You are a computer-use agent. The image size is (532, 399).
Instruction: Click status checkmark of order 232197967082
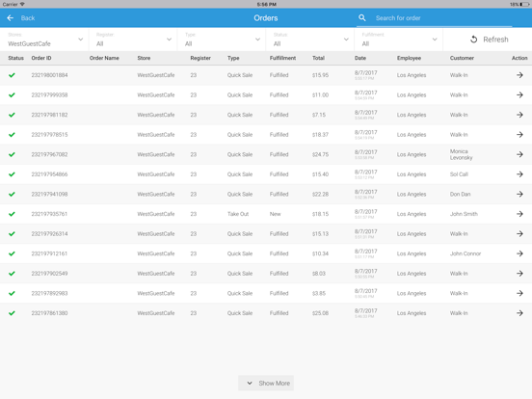click(12, 154)
